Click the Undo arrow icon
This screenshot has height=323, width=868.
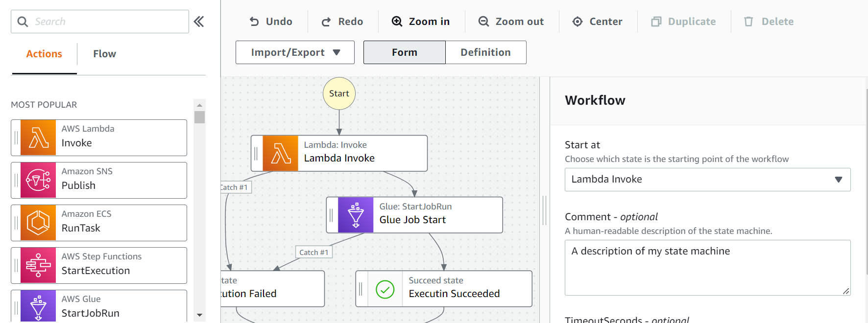254,22
